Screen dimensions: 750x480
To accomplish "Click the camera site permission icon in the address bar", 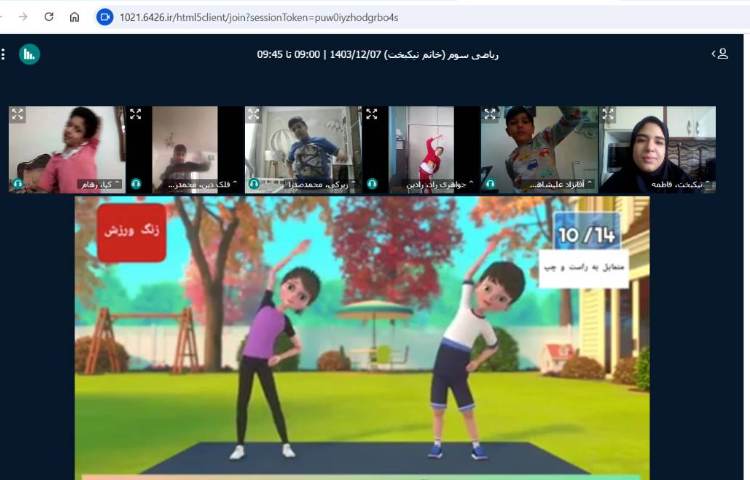I will 105,17.
